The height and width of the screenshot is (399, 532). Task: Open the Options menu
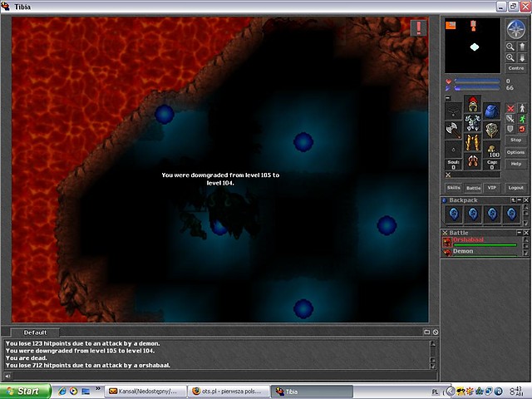pos(515,152)
